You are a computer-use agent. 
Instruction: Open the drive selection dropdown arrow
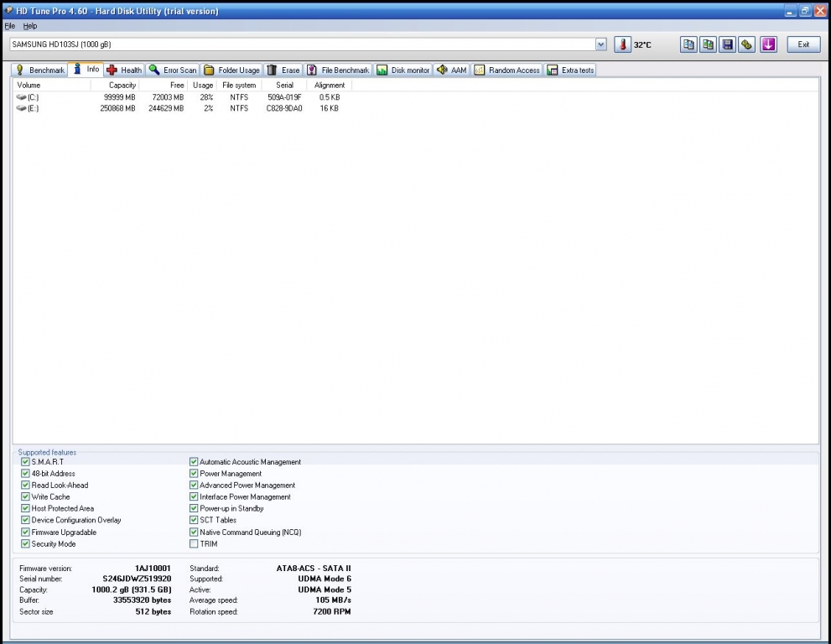(600, 44)
